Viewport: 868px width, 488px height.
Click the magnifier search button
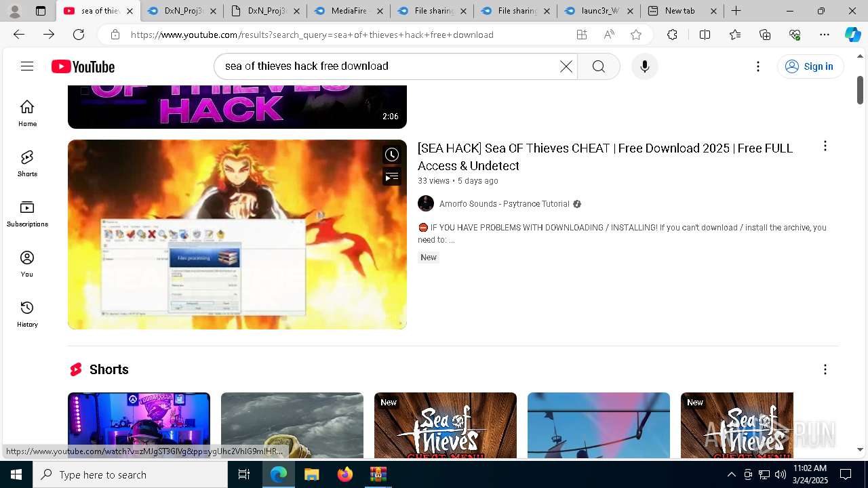(598, 66)
